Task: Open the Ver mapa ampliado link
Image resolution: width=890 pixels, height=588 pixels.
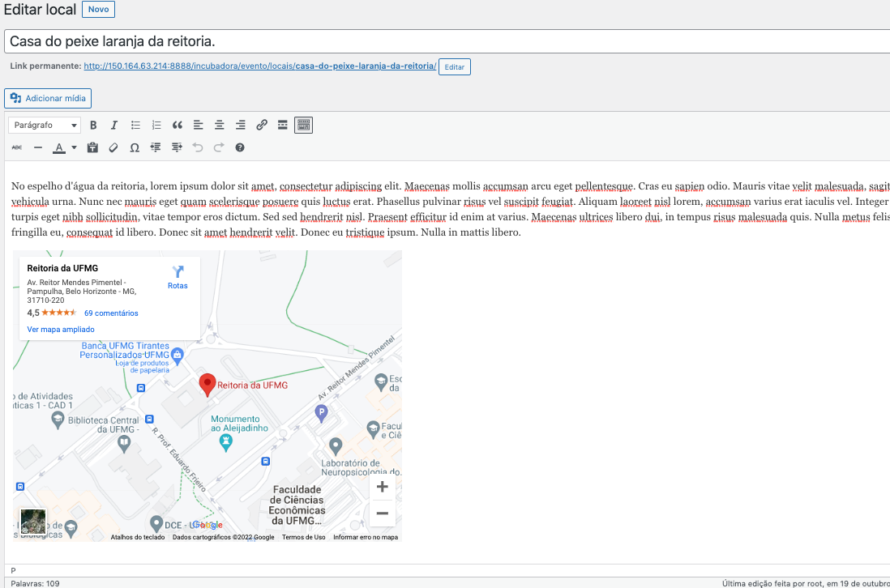Action: click(x=61, y=330)
